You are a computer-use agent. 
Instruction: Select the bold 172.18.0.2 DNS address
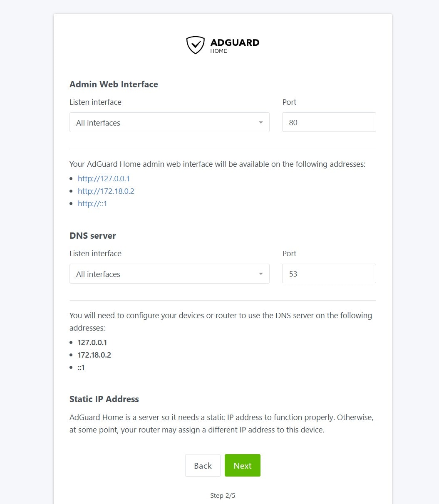94,355
